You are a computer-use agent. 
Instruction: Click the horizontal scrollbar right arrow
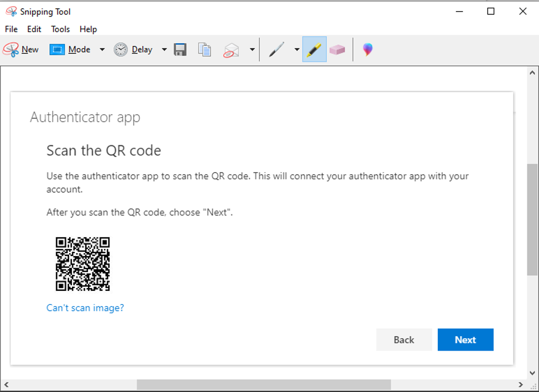tap(521, 384)
